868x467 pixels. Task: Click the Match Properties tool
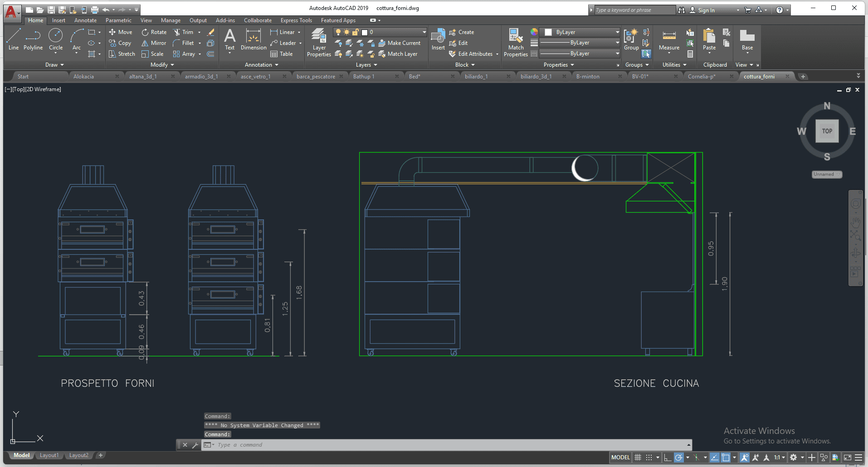(516, 42)
